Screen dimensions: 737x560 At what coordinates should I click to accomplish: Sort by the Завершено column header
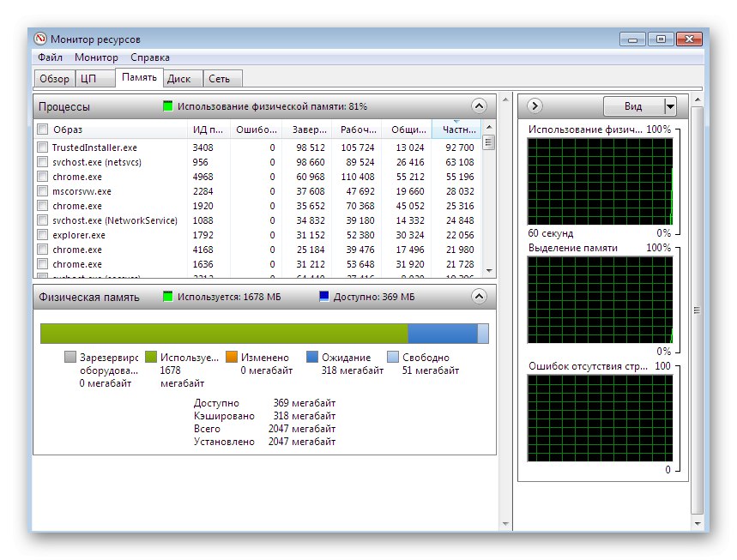309,129
